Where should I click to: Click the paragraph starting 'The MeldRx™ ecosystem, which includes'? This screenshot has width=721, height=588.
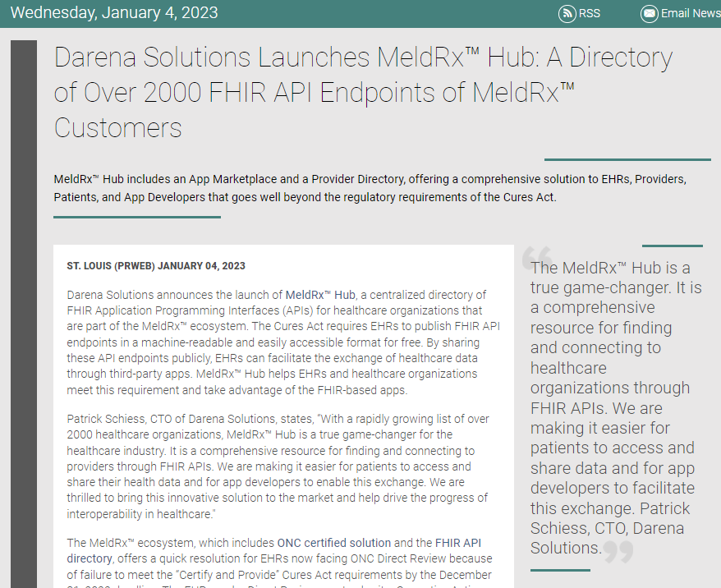[279, 563]
